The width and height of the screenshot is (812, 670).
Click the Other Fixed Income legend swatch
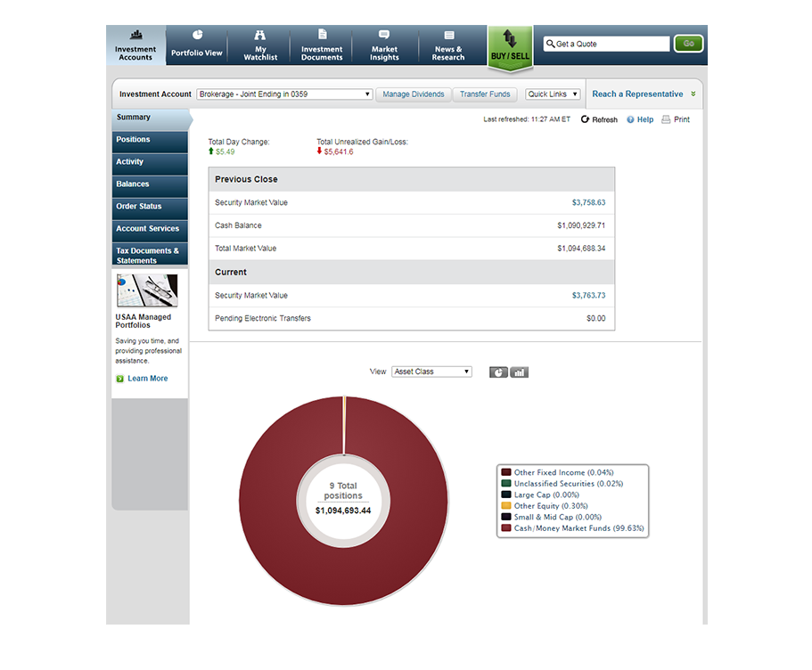coord(506,472)
